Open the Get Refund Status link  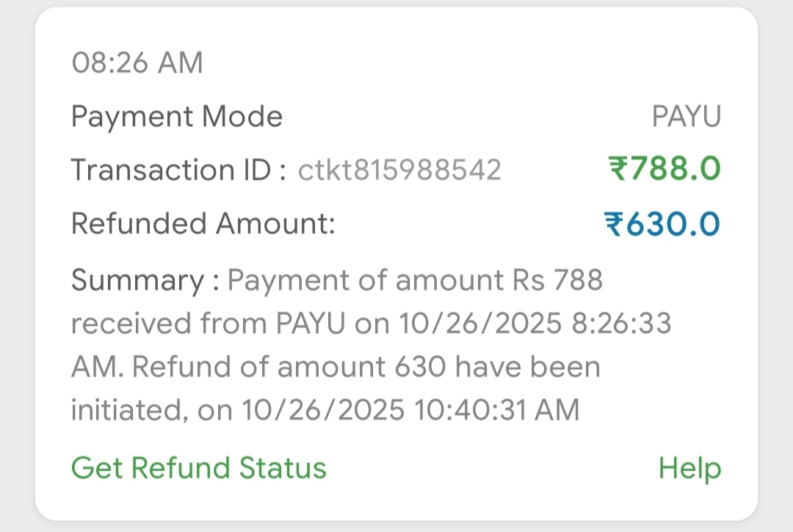click(198, 467)
